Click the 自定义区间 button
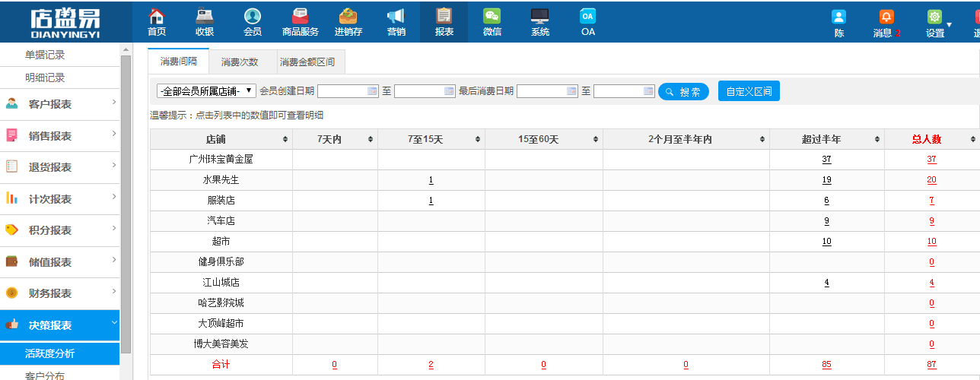Screen dimensions: 980x380 pyautogui.click(x=749, y=91)
